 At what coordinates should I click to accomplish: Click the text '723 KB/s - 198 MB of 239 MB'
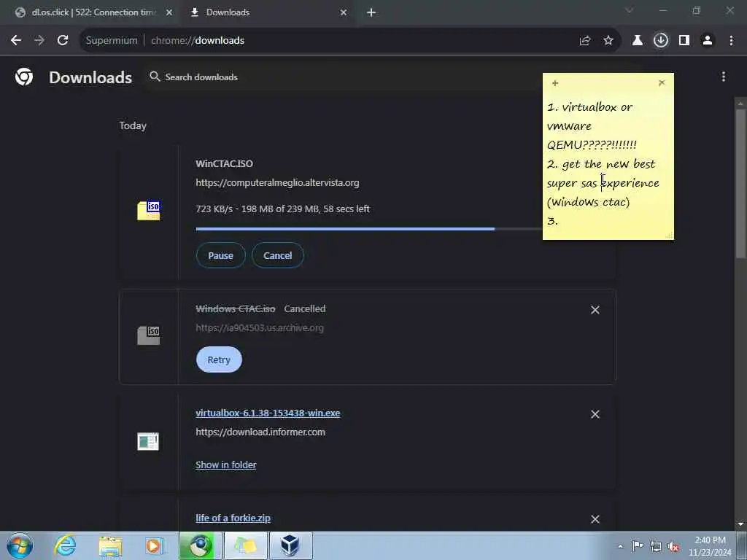pyautogui.click(x=258, y=209)
